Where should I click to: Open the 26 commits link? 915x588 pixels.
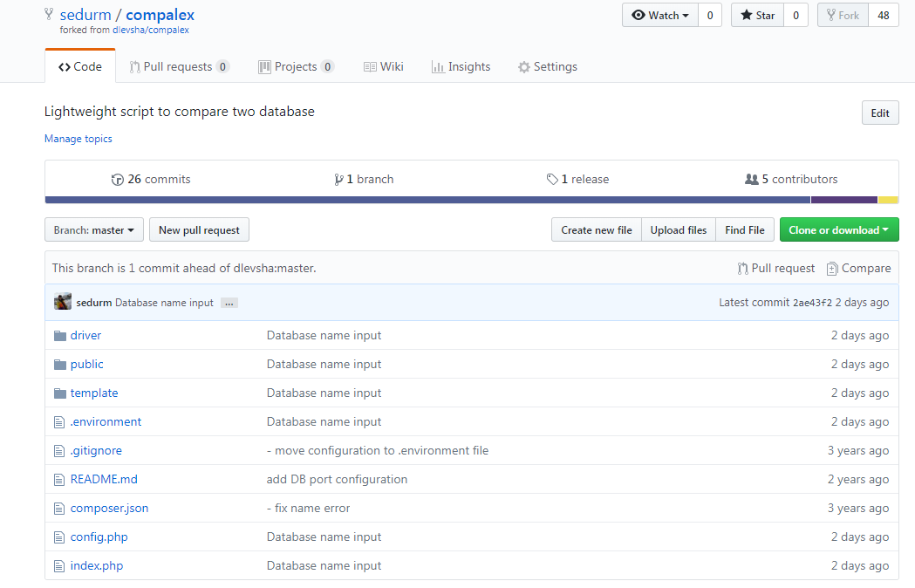coord(151,179)
